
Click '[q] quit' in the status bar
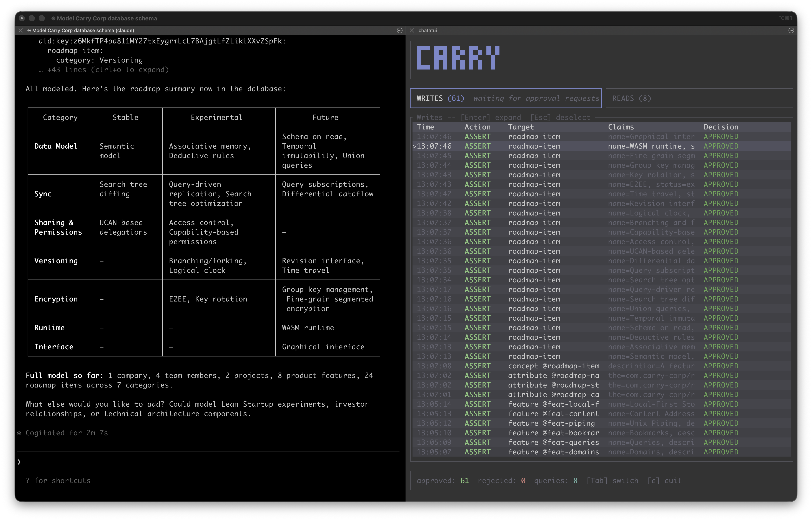point(664,480)
